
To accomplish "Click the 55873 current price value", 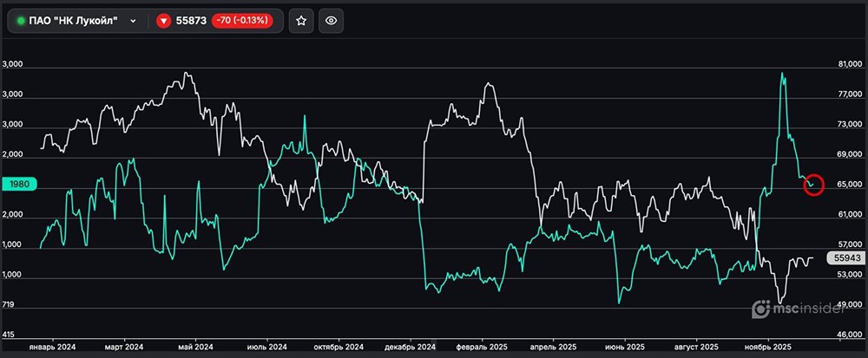I will pos(191,21).
